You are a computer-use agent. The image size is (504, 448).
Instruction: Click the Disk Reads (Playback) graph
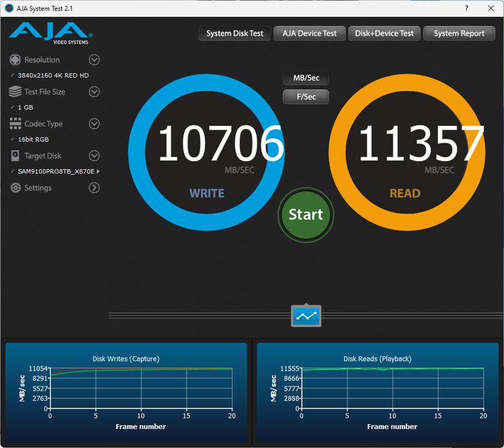(x=377, y=392)
